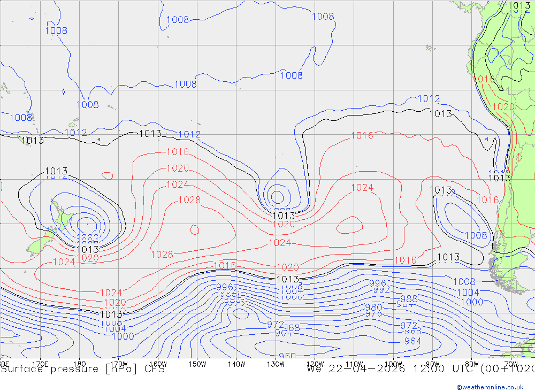Click the blue 1008 label in the top-left corner
The width and height of the screenshot is (535, 392).
(x=56, y=30)
